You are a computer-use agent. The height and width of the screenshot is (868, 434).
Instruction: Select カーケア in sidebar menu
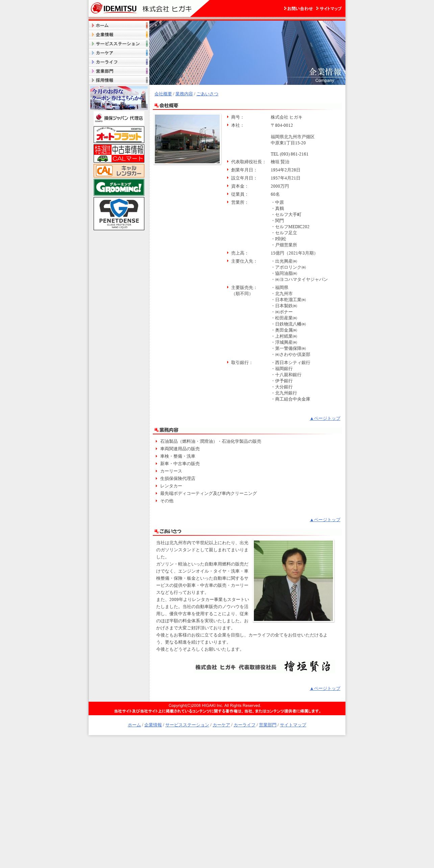(118, 53)
